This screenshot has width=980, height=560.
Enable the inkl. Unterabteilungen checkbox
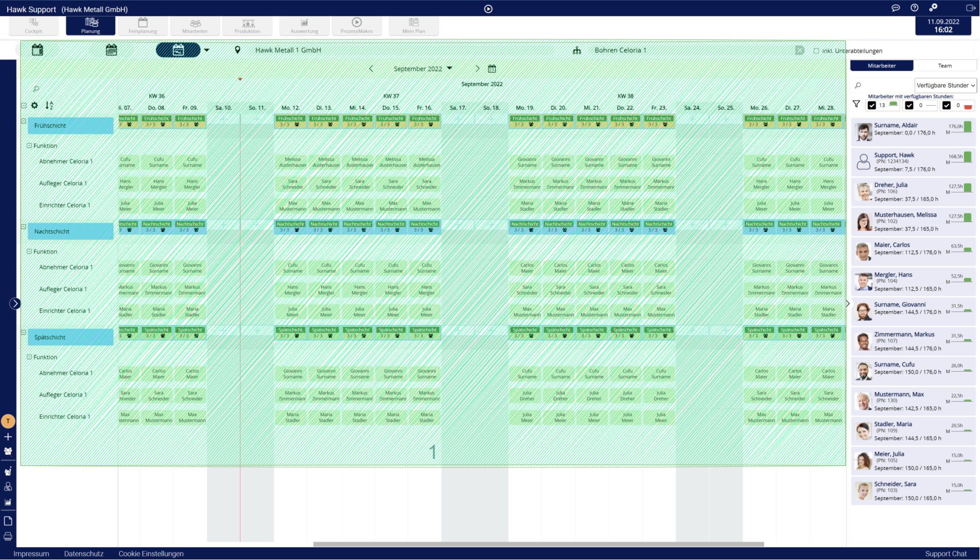(x=816, y=51)
